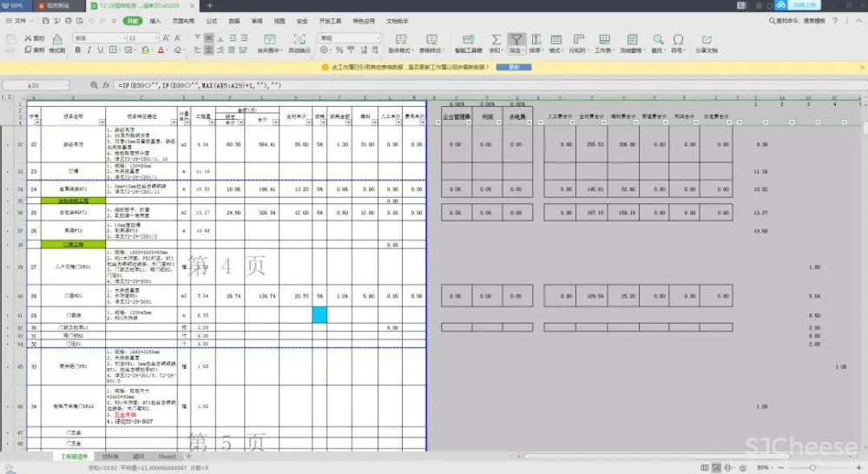Image resolution: width=868 pixels, height=474 pixels.
Task: Toggle underline formatting (U)
Action: pos(100,50)
